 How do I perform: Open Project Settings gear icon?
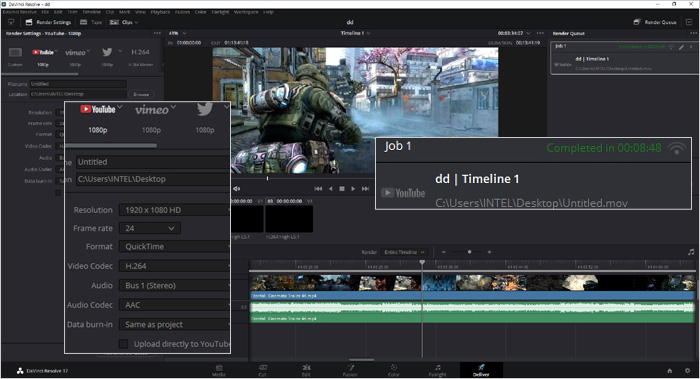pos(688,371)
